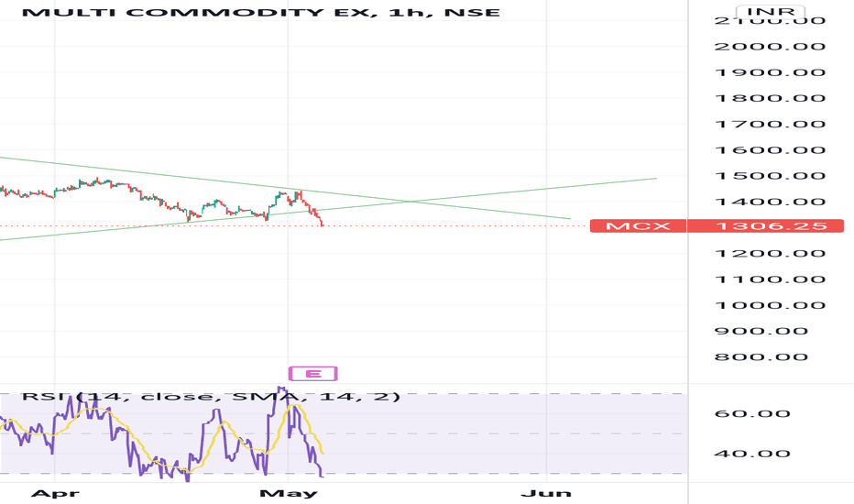Click the 1306.25 current price tag
This screenshot has width=854, height=504.
click(x=766, y=226)
